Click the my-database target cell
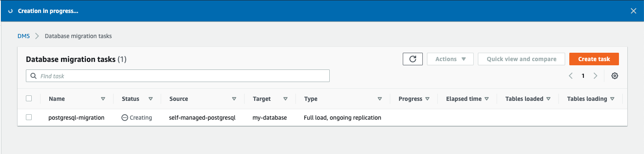The image size is (644, 154). coord(270,118)
